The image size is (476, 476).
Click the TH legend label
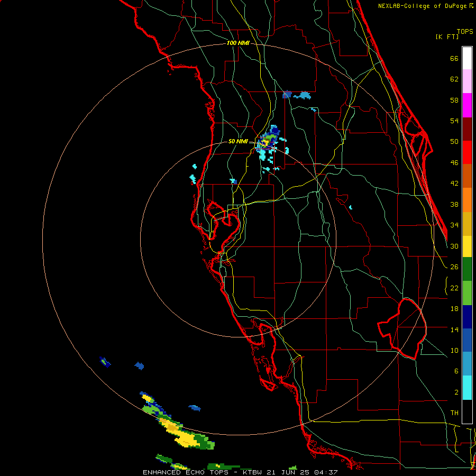click(454, 413)
